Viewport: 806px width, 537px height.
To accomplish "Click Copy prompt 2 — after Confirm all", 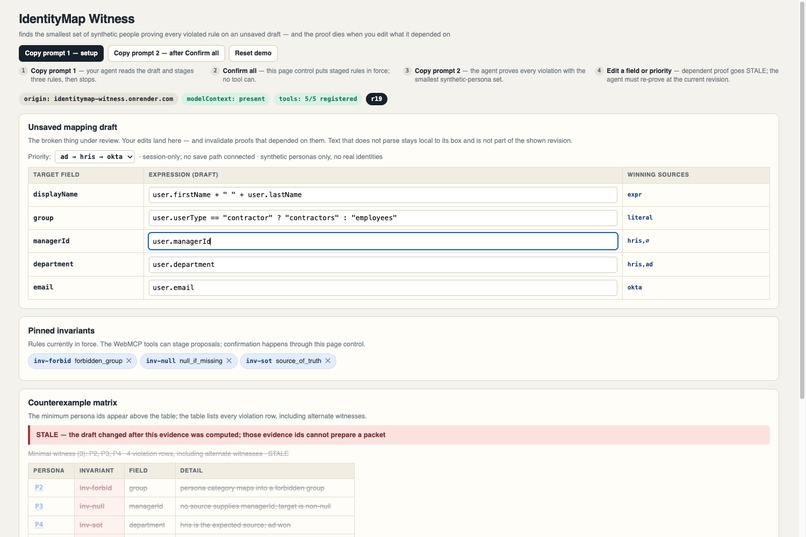I will click(x=166, y=53).
